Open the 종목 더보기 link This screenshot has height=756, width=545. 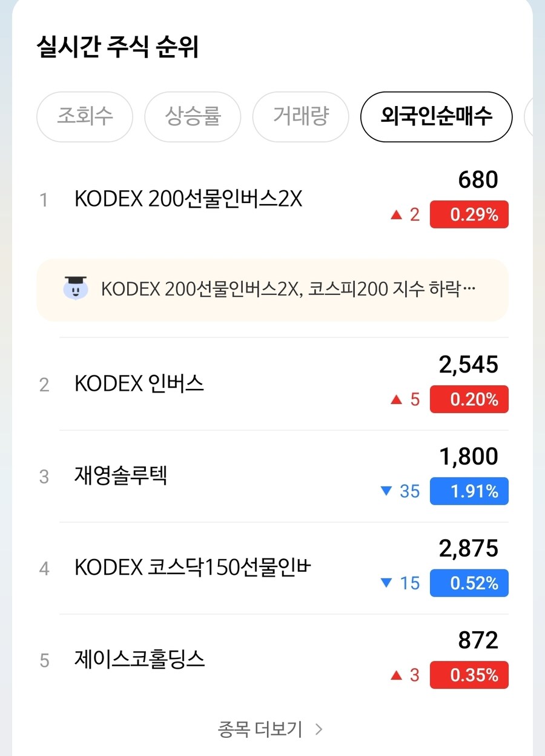(x=260, y=730)
